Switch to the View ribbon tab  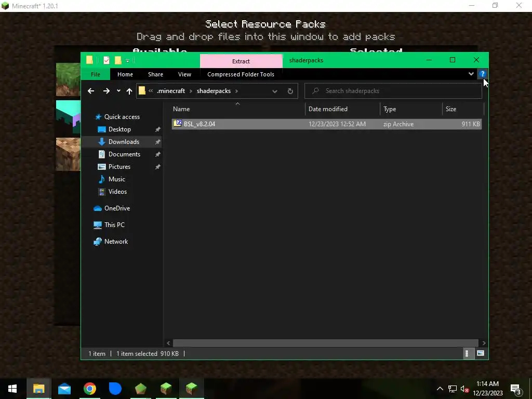point(184,74)
